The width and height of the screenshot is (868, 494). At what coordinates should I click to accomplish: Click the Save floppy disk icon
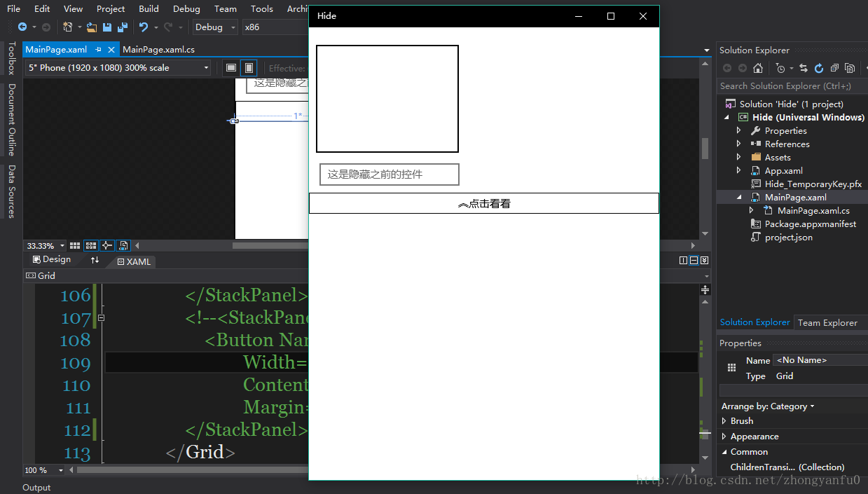pyautogui.click(x=107, y=27)
